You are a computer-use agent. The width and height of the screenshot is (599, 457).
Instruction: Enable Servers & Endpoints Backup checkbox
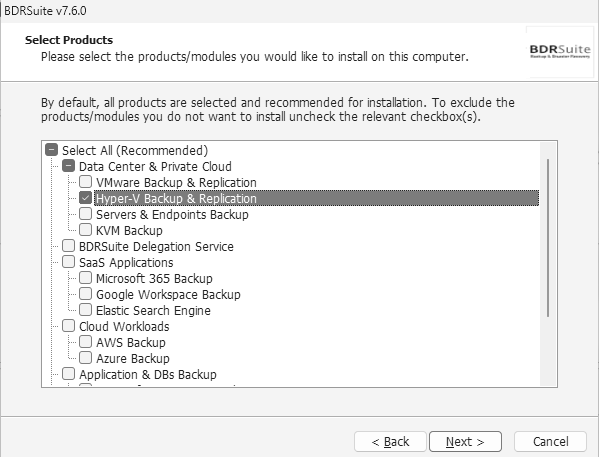pyautogui.click(x=86, y=214)
